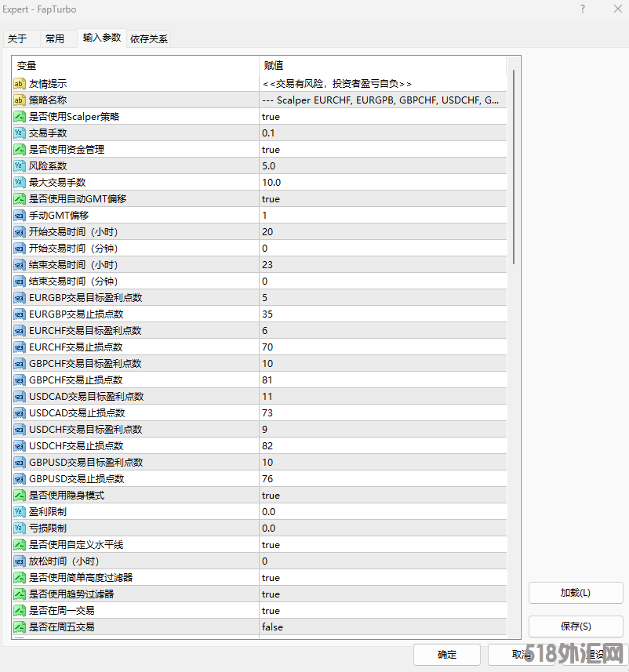Confirm with the 确定 button
This screenshot has height=672, width=629.
point(447,655)
